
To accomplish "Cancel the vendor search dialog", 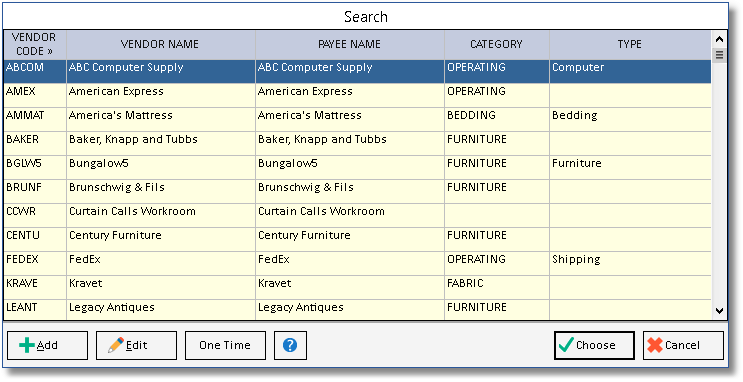I will (683, 345).
